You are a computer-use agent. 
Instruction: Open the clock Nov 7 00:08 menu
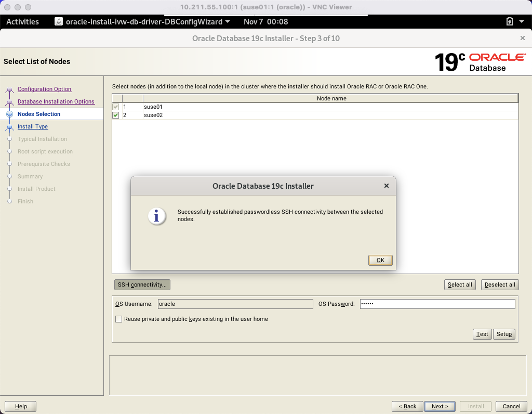[265, 22]
